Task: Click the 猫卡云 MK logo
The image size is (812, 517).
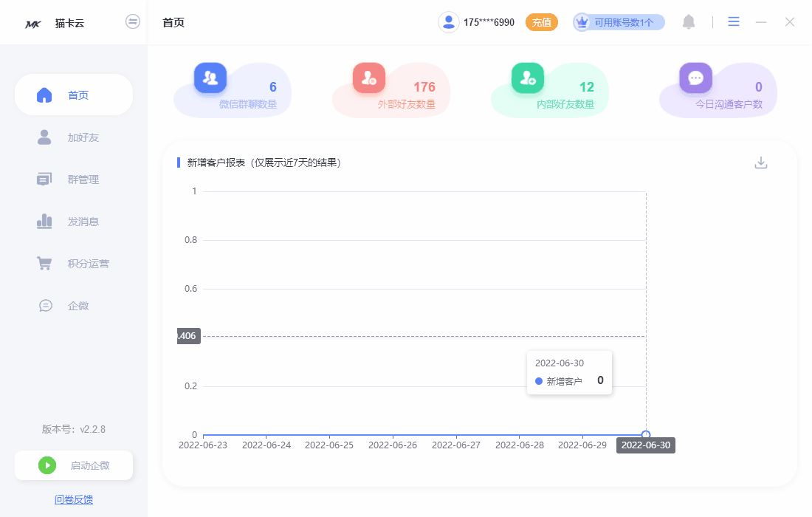Action: (x=33, y=24)
